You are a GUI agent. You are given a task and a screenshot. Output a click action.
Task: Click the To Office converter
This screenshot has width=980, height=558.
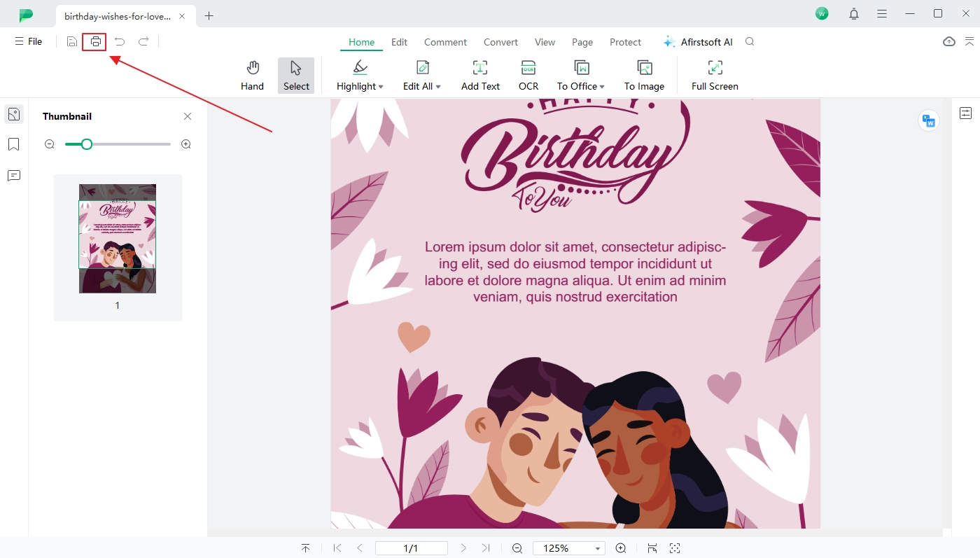(x=577, y=76)
